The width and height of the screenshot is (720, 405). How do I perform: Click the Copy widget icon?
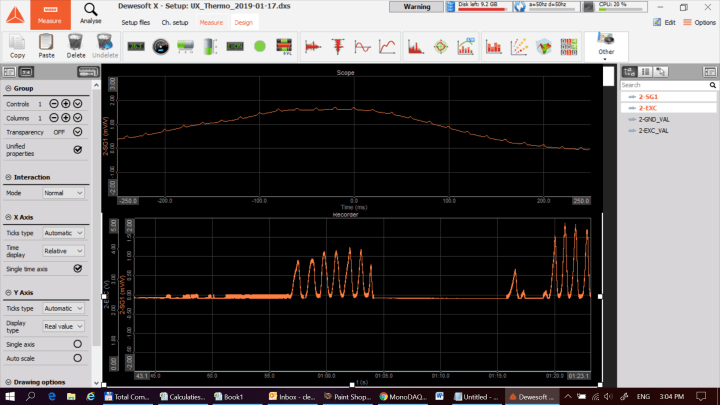(x=17, y=45)
